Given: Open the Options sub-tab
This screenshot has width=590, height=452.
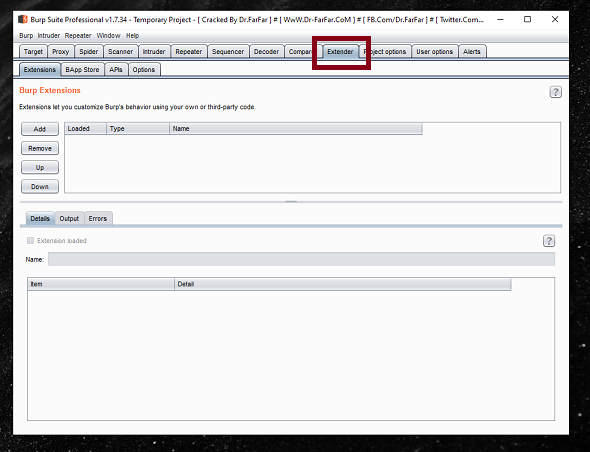Looking at the screenshot, I should [x=144, y=70].
